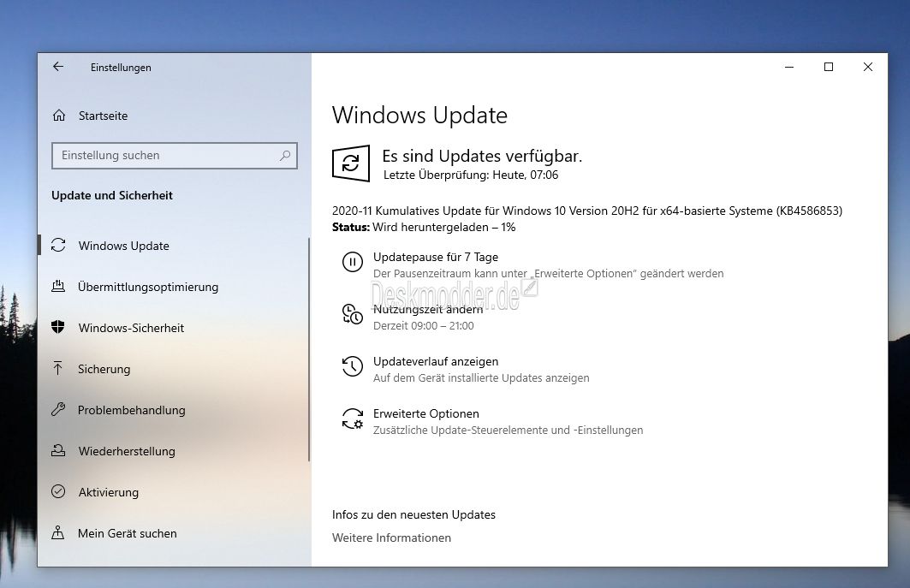Screen dimensions: 910x588
Task: Click the Einstellungen window title text
Action: coord(121,68)
